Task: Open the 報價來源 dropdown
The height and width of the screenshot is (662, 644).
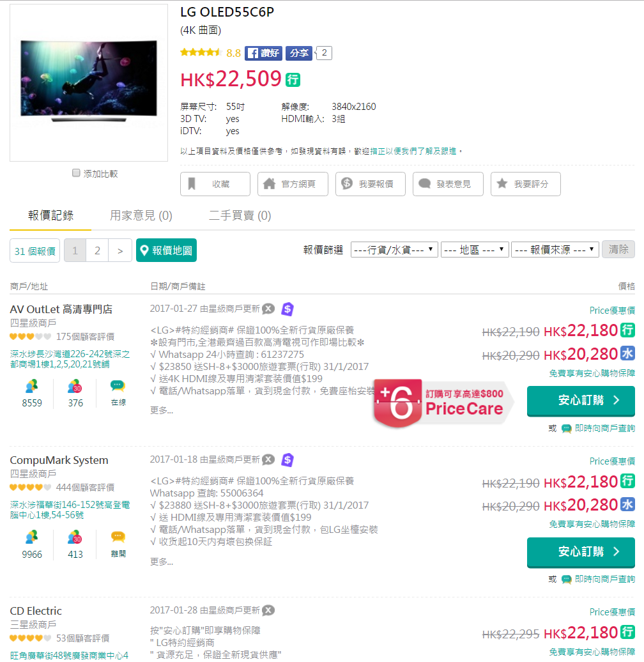Action: pos(555,250)
